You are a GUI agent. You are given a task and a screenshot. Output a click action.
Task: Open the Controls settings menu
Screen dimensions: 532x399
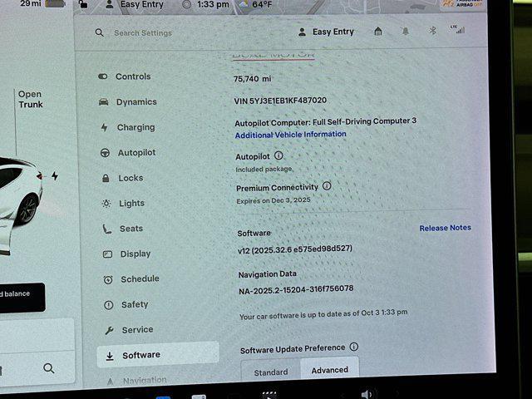132,76
